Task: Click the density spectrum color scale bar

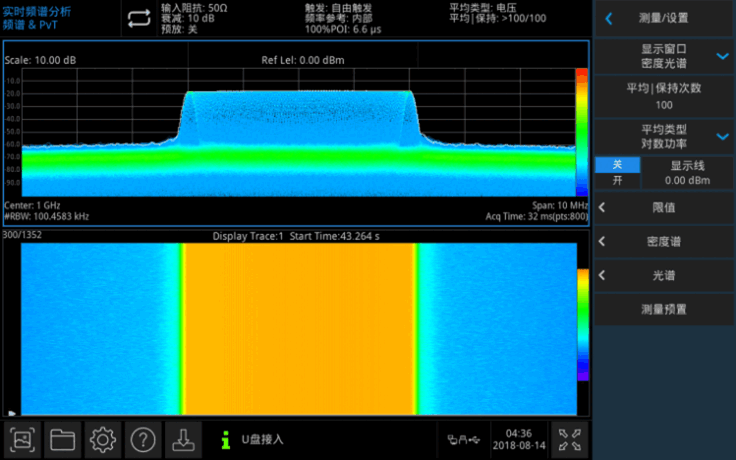Action: [x=582, y=132]
